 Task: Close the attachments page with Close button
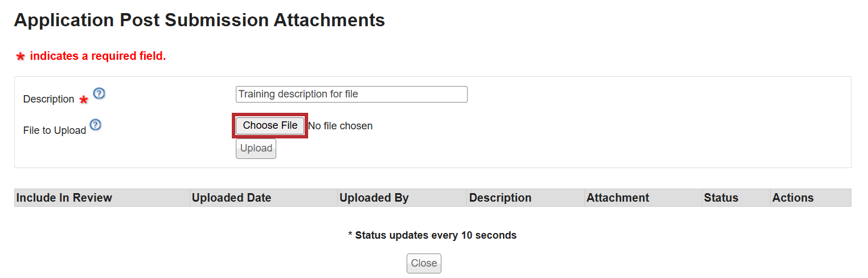(x=424, y=263)
